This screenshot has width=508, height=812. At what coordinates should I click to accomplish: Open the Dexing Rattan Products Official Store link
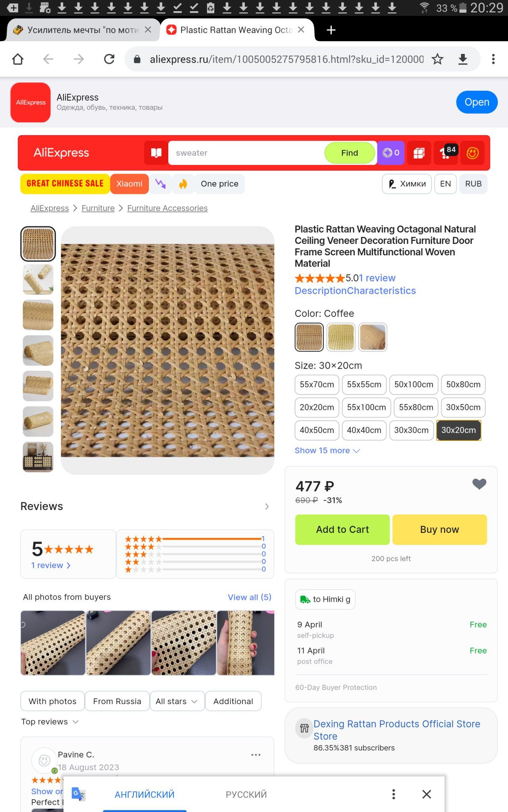point(397,730)
